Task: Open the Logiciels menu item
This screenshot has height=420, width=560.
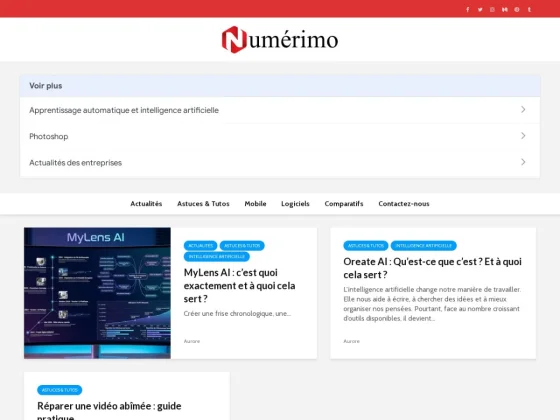Action: pos(295,204)
